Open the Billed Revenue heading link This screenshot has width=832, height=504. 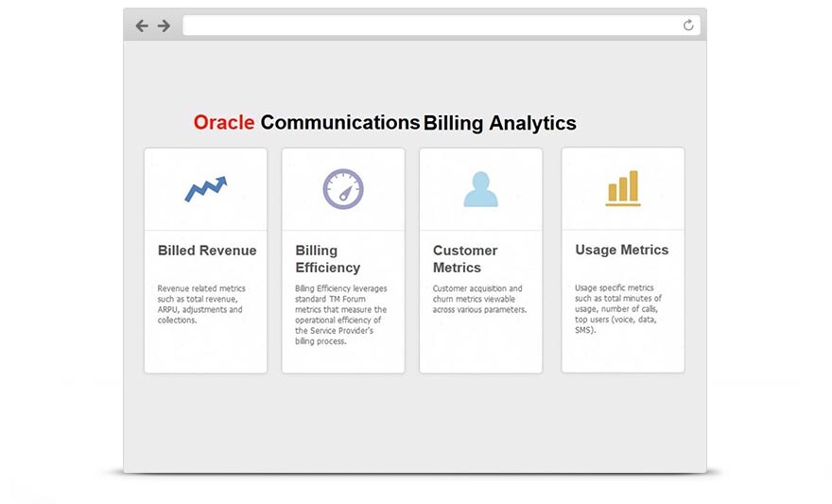pyautogui.click(x=207, y=251)
